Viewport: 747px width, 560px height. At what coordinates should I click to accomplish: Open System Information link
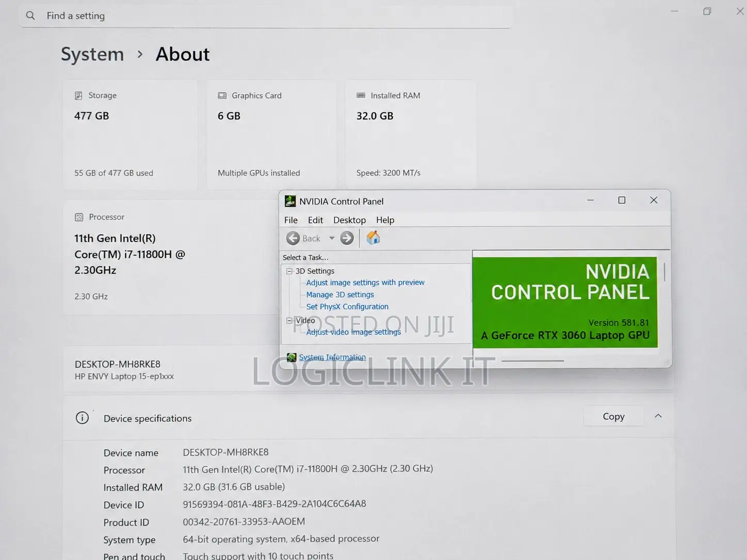click(332, 357)
